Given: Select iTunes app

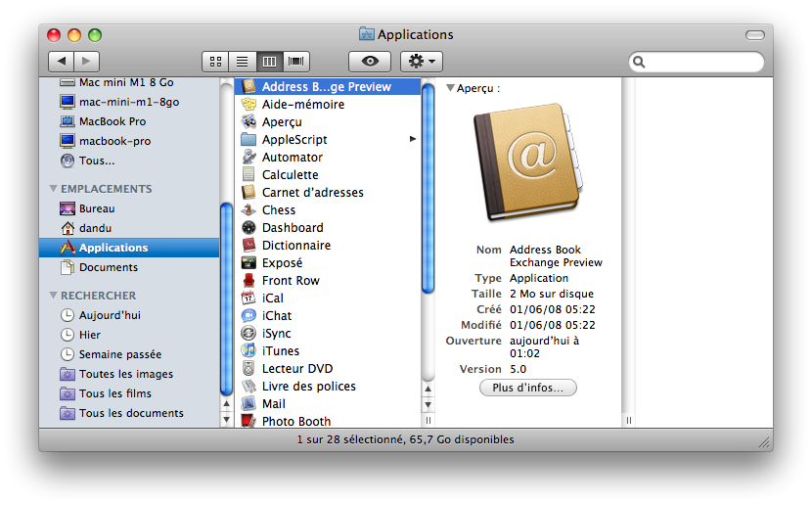Looking at the screenshot, I should click(328, 350).
